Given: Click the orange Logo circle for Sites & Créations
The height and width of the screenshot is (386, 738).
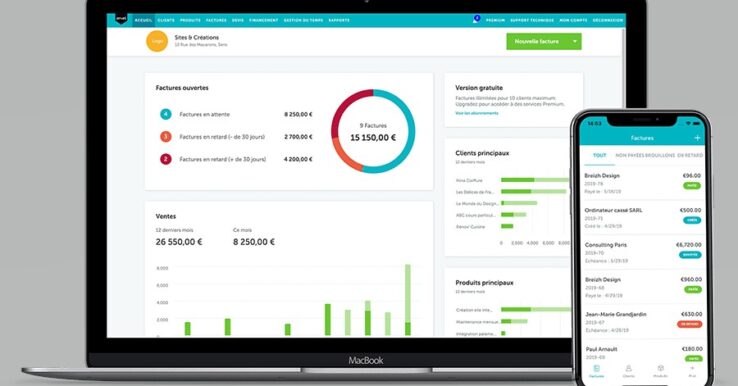Looking at the screenshot, I should 157,41.
